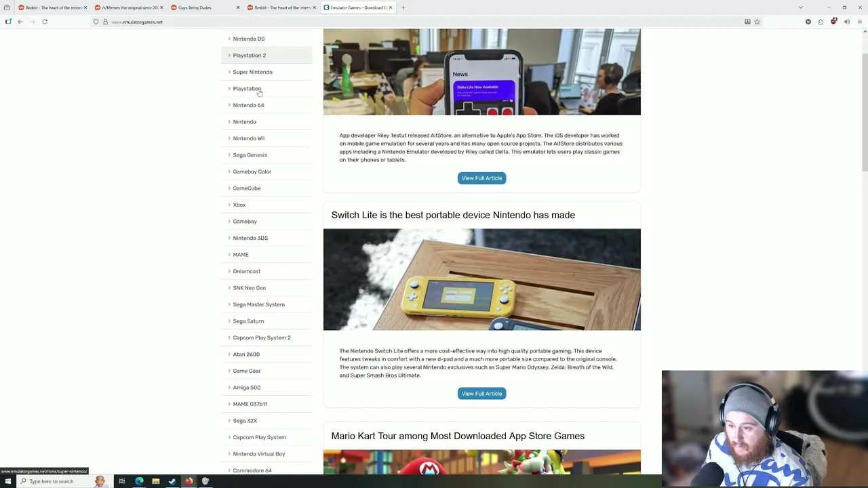This screenshot has width=868, height=488.
Task: Switch to the first Reddit tab
Action: pyautogui.click(x=52, y=7)
